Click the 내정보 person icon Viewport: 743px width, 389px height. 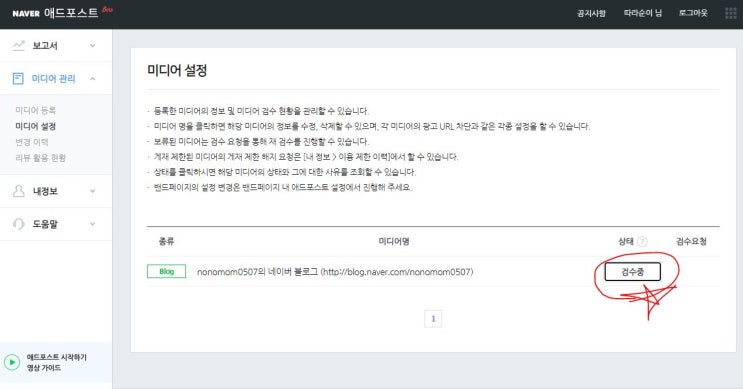pos(18,191)
